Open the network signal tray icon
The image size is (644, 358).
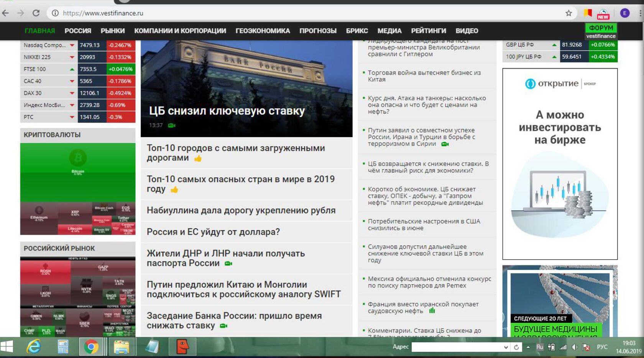(x=563, y=347)
